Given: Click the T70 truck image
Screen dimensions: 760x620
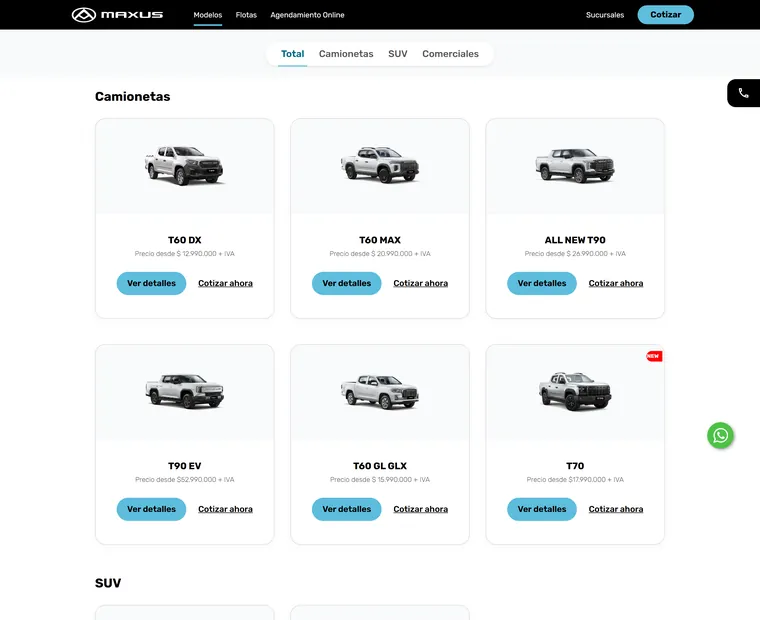Looking at the screenshot, I should [x=575, y=391].
